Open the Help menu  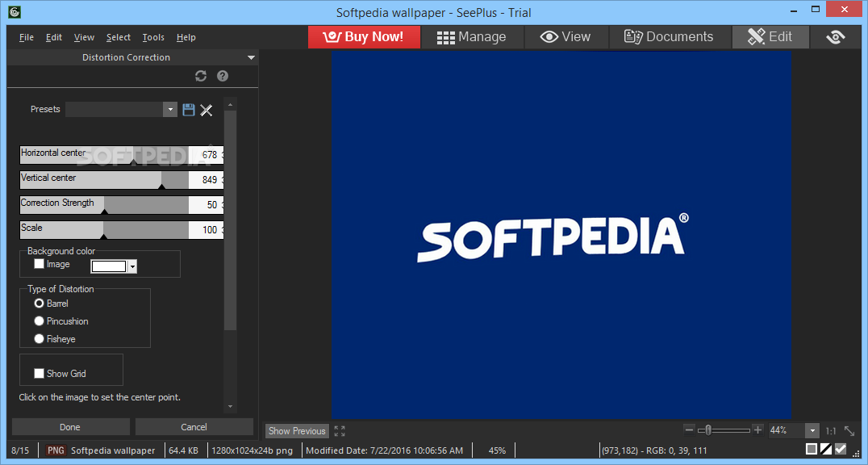pos(186,37)
